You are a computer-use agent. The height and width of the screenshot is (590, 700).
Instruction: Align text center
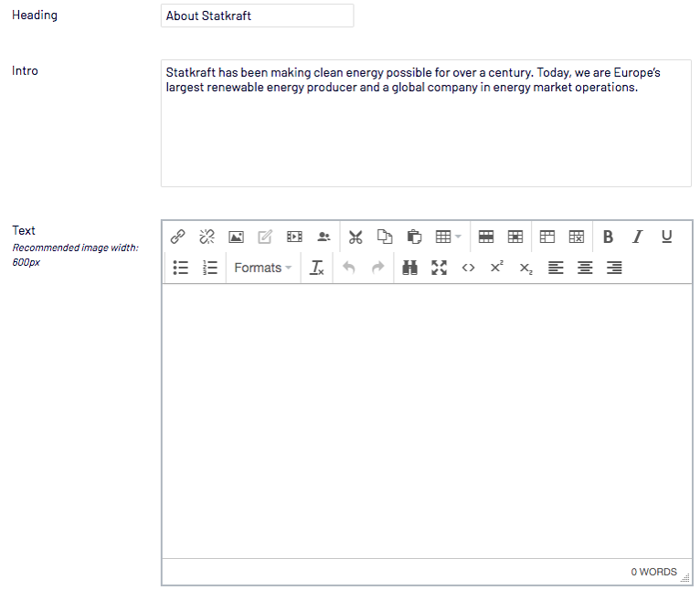(585, 268)
